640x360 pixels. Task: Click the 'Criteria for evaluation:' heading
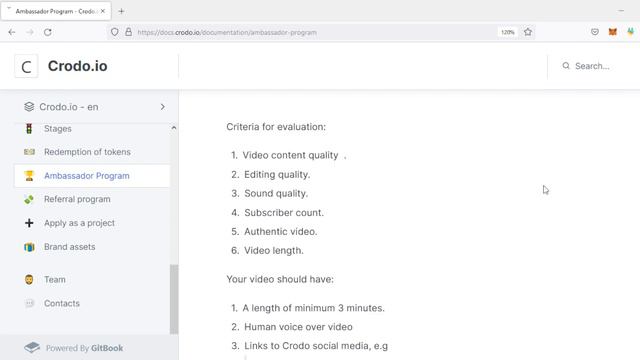pyautogui.click(x=276, y=127)
